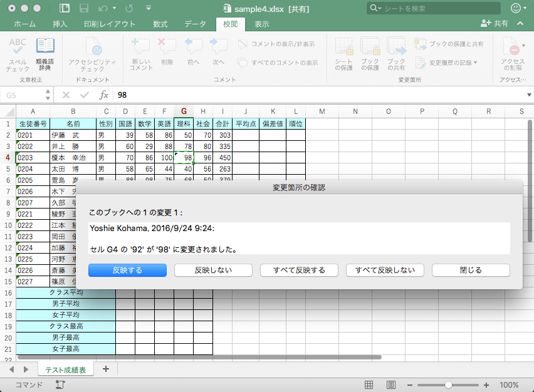
Task: Click the Share (共有) button top right
Action: point(494,23)
